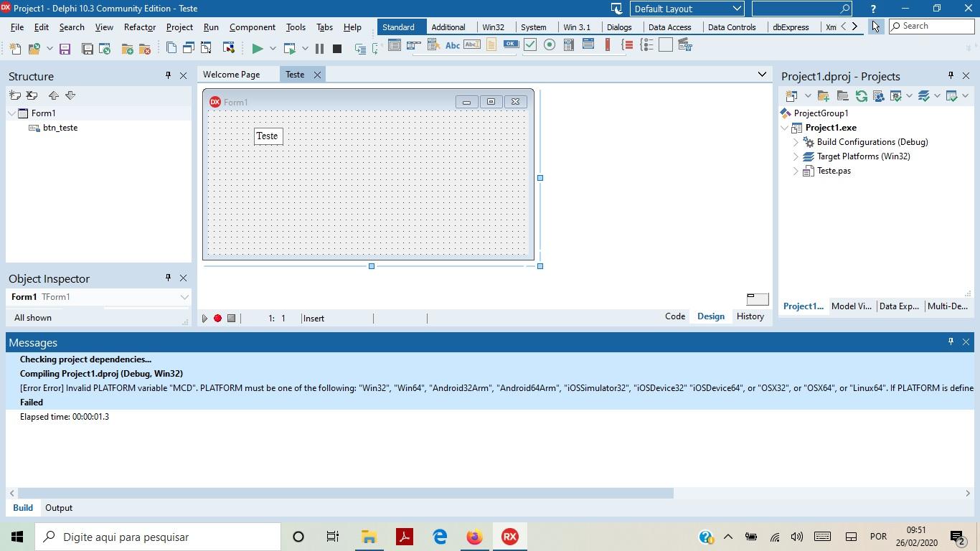Click the green Run button

(258, 49)
